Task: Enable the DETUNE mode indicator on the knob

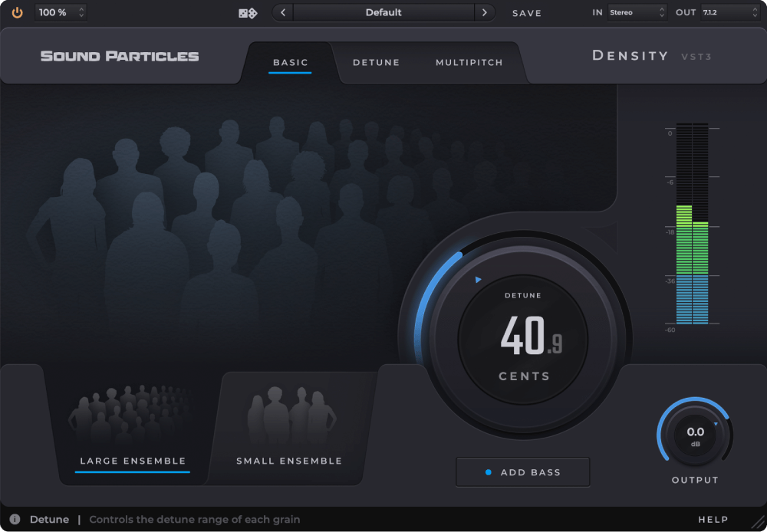Action: (479, 280)
